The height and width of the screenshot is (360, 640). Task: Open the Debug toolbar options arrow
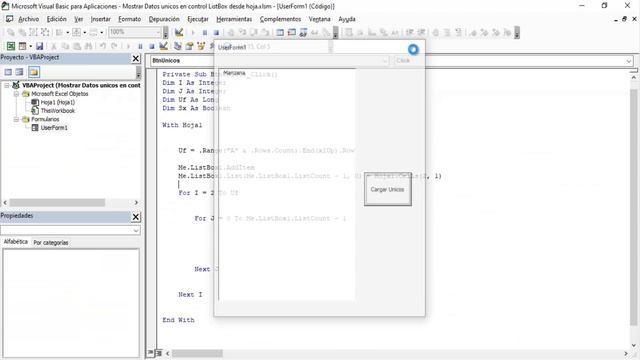pos(335,32)
